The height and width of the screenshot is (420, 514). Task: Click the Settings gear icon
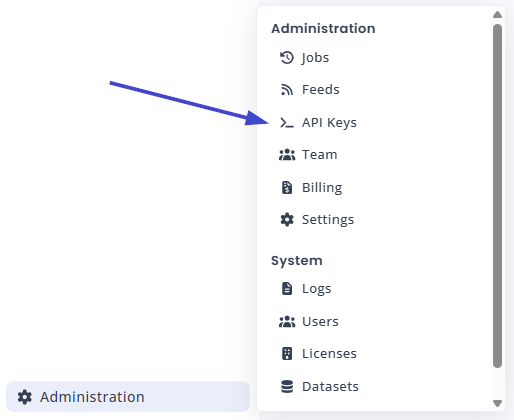(287, 220)
